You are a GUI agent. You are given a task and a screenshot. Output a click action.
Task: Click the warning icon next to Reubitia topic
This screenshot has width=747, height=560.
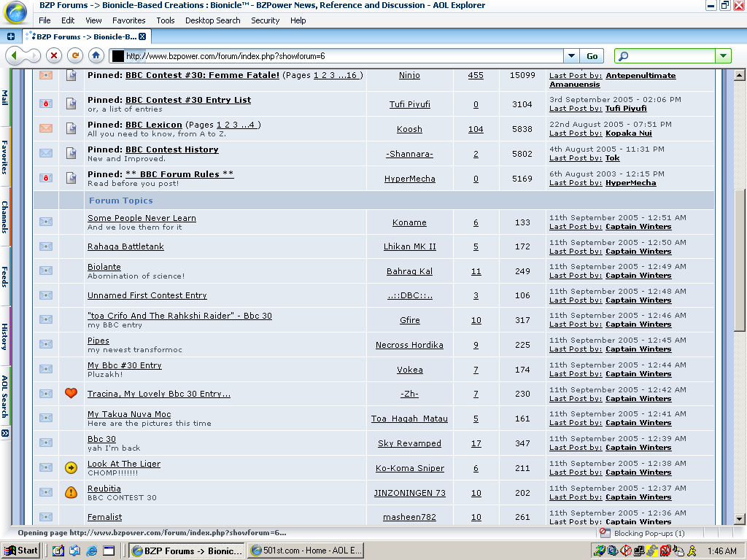[x=71, y=492]
